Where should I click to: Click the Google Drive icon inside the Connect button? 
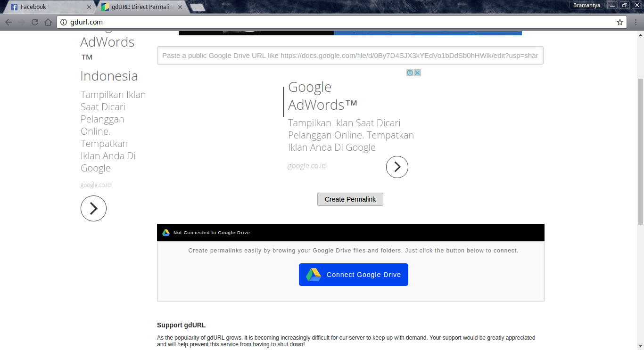[314, 275]
